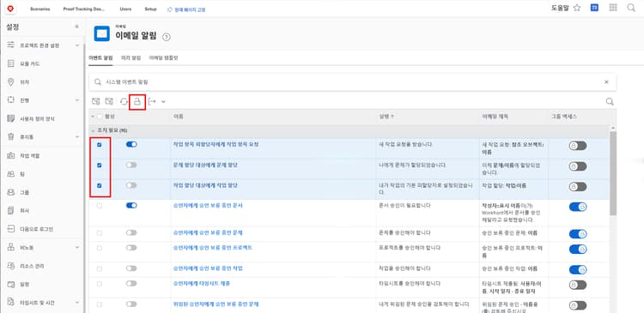Image resolution: width=644 pixels, height=313 pixels.
Task: Open 요율 카드 in settings sidebar
Action: click(30, 64)
